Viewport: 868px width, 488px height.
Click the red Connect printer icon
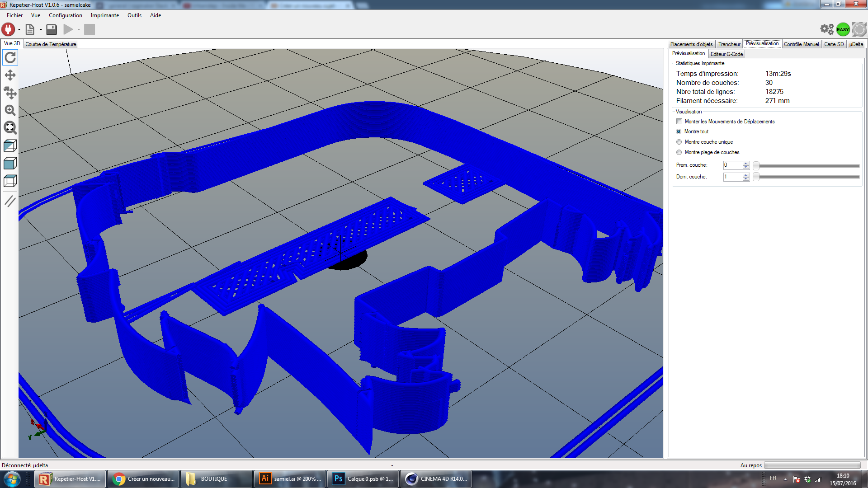pyautogui.click(x=8, y=29)
